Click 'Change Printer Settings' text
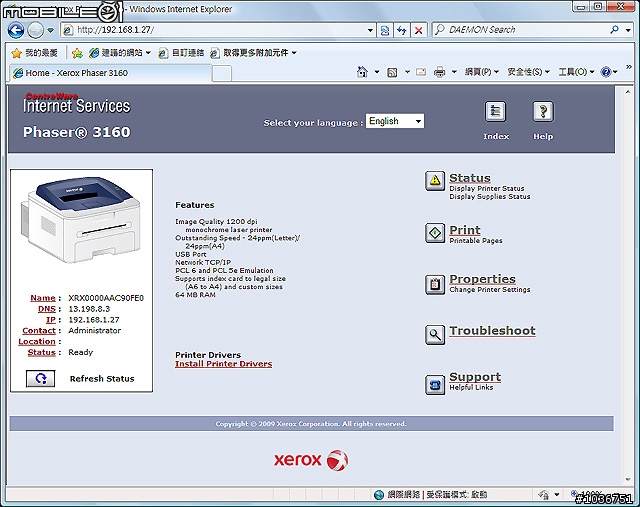This screenshot has height=507, width=640. (490, 289)
